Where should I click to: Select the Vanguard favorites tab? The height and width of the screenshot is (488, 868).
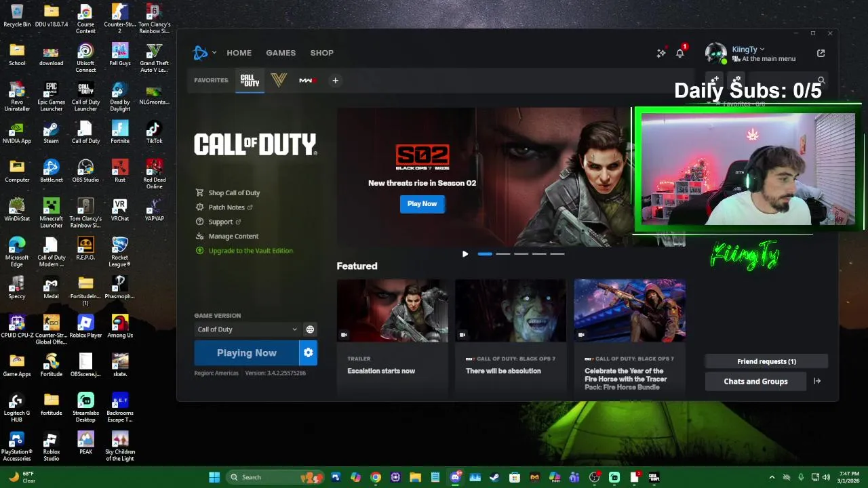click(x=278, y=81)
